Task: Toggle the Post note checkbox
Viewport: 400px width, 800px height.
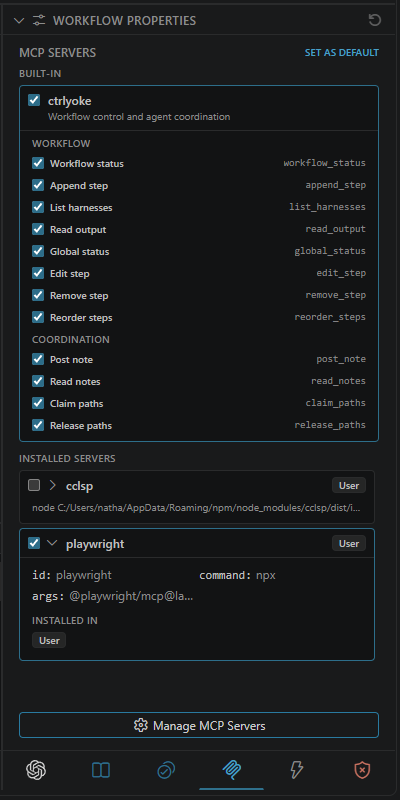Action: (38, 359)
